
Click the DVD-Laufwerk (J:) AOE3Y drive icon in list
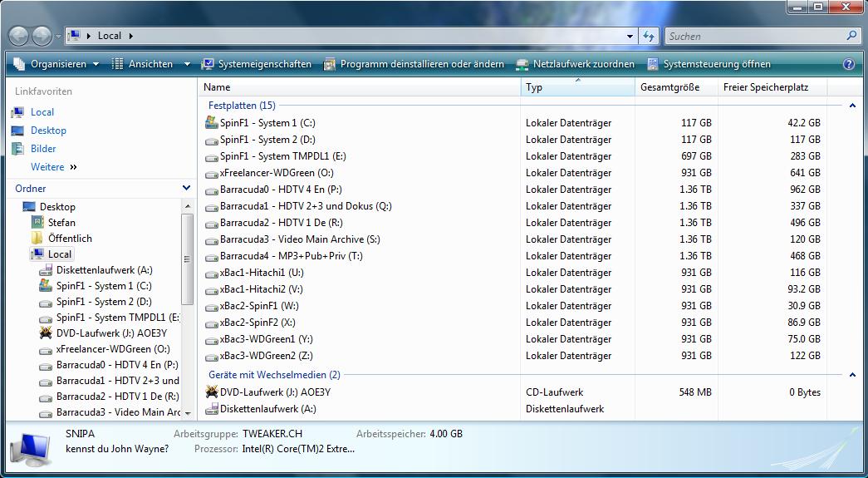pyautogui.click(x=212, y=392)
